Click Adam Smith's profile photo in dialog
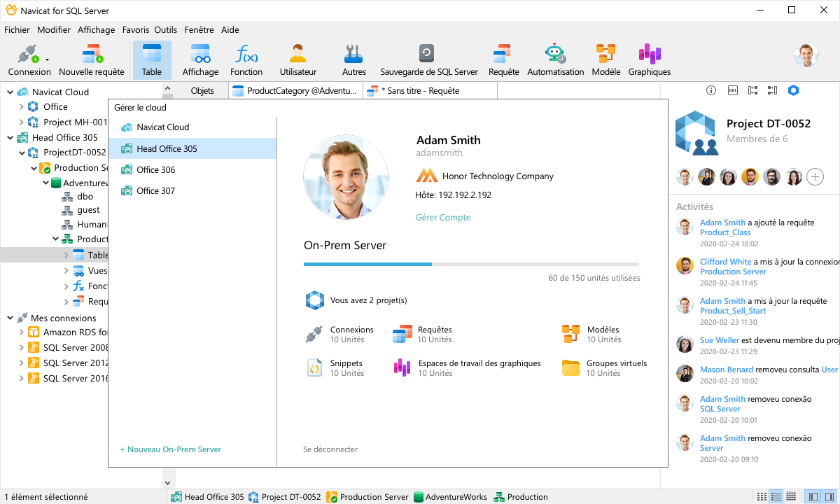Image resolution: width=840 pixels, height=504 pixels. pyautogui.click(x=346, y=178)
